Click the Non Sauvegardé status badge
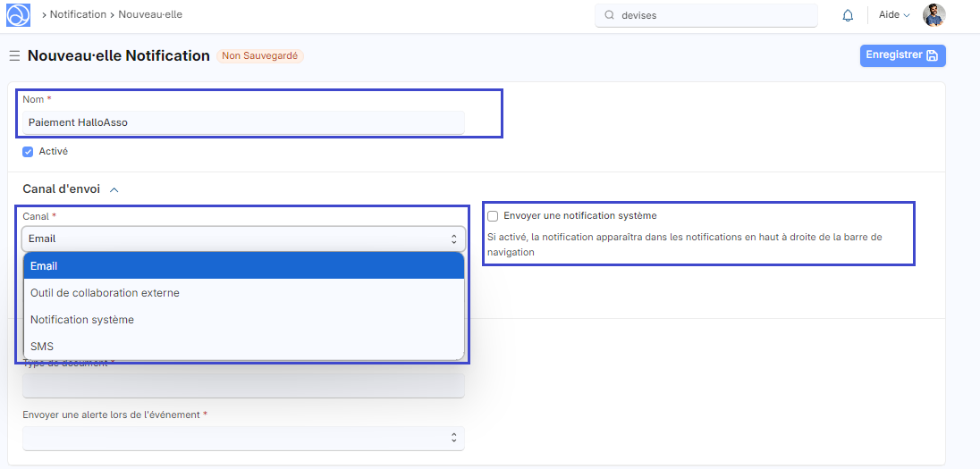The width and height of the screenshot is (980, 469). click(259, 56)
